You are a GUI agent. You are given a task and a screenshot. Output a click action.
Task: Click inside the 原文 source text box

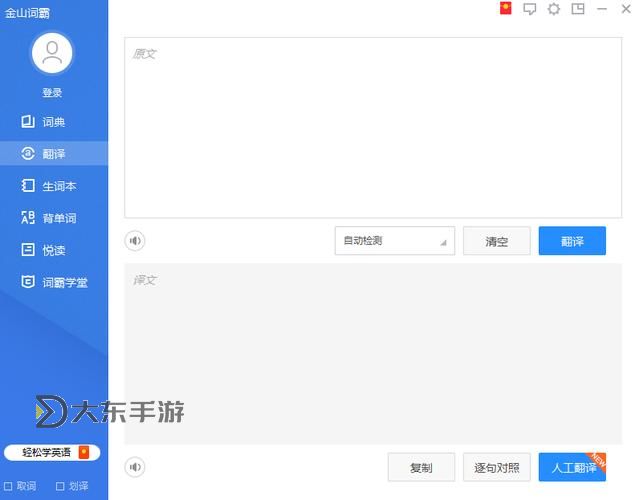(373, 128)
